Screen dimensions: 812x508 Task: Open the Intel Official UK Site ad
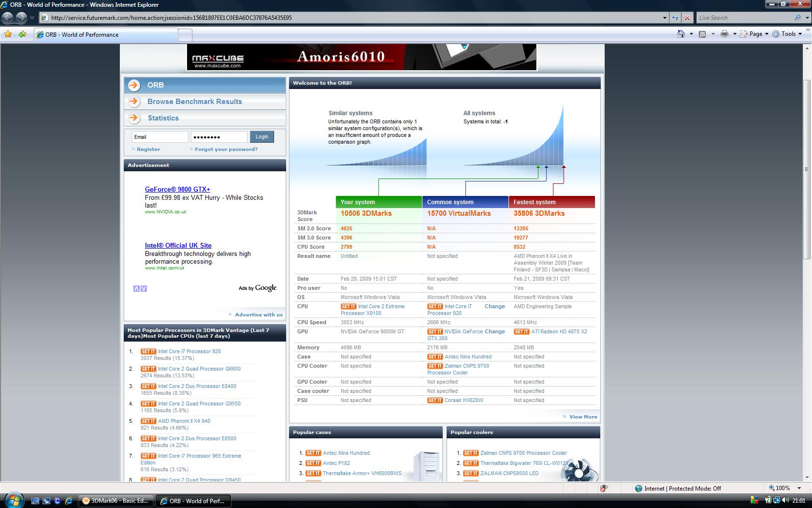[178, 245]
